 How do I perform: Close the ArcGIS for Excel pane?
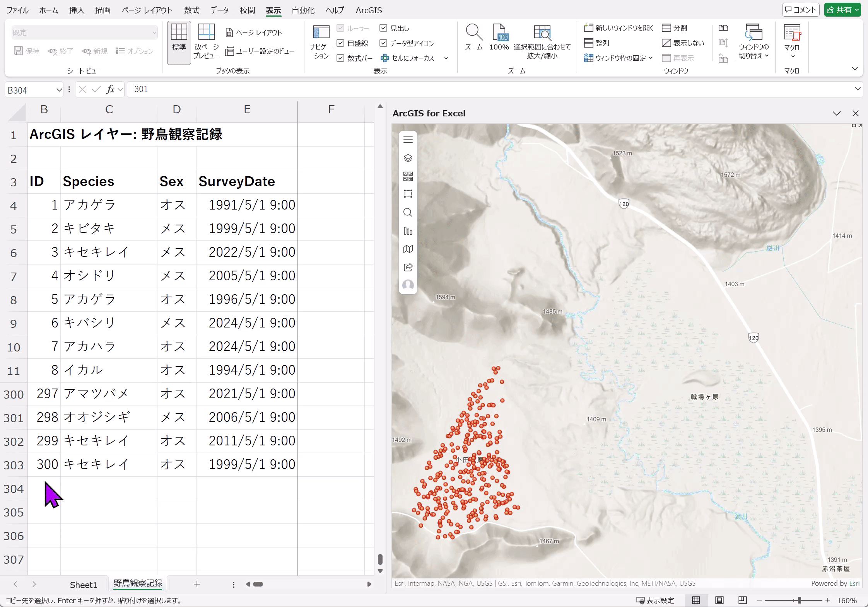coord(856,113)
